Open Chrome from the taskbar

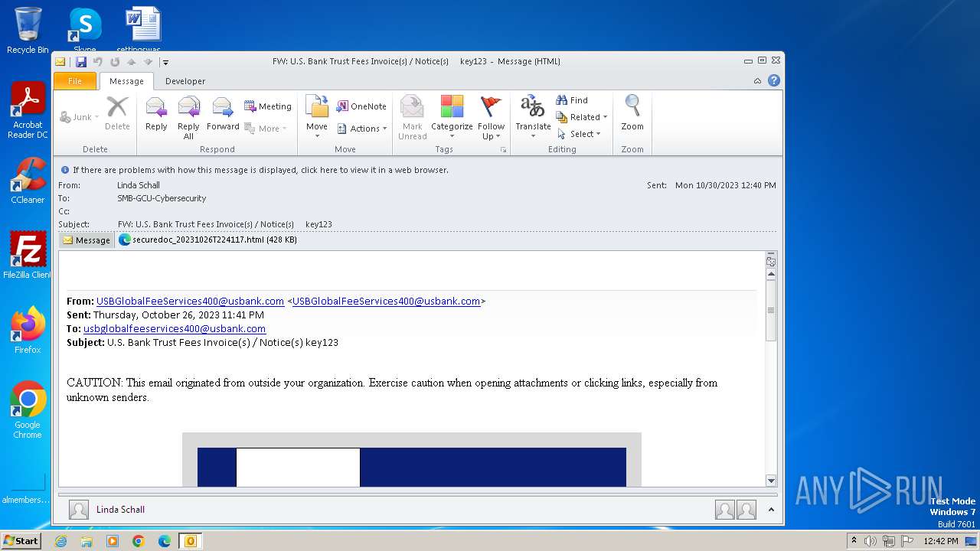coord(139,541)
